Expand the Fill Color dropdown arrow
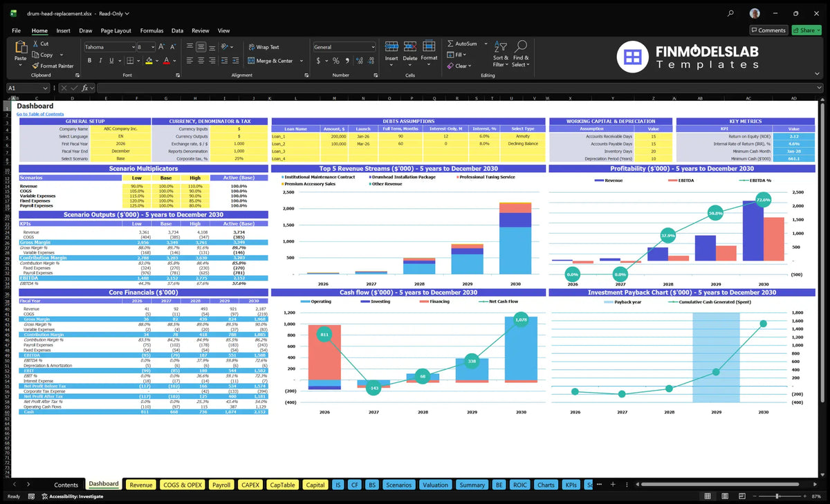The width and height of the screenshot is (830, 504). click(x=156, y=61)
